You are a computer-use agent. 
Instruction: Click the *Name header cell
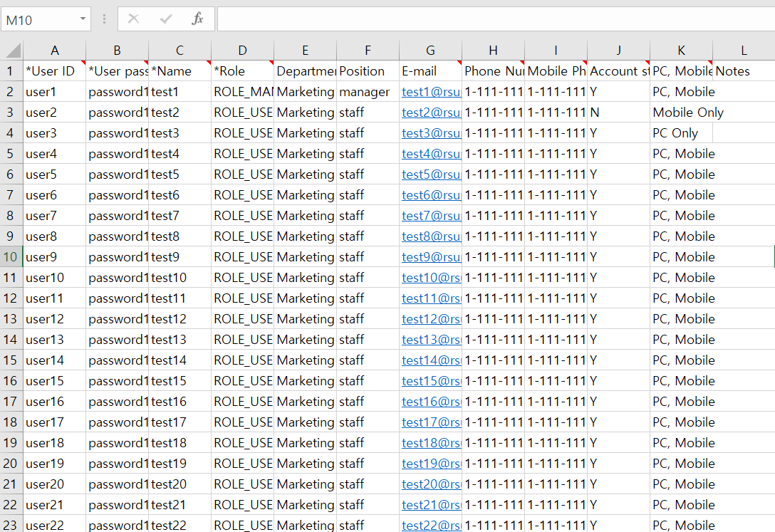tap(180, 71)
